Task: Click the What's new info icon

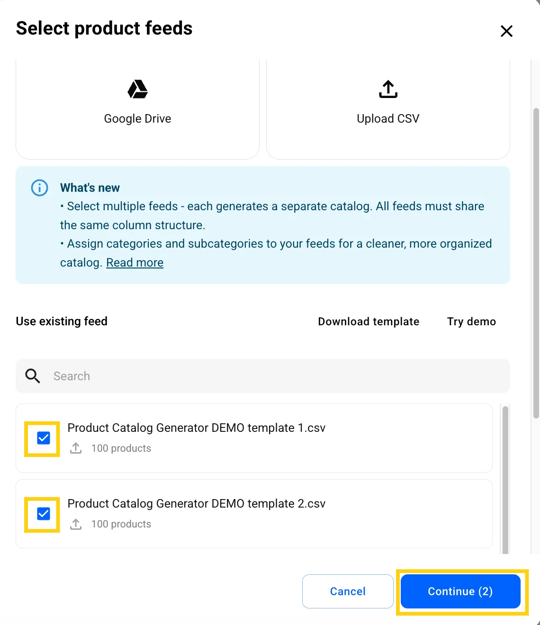Action: (39, 188)
